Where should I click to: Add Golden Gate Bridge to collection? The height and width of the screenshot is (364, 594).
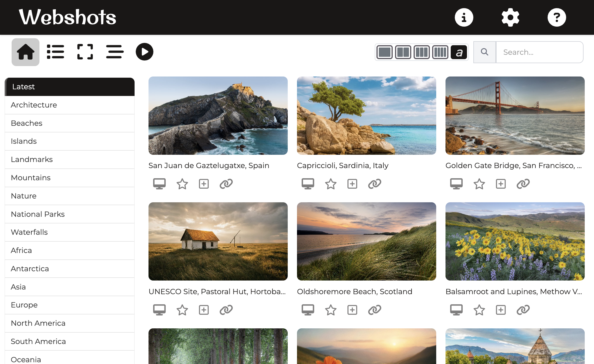tap(501, 184)
